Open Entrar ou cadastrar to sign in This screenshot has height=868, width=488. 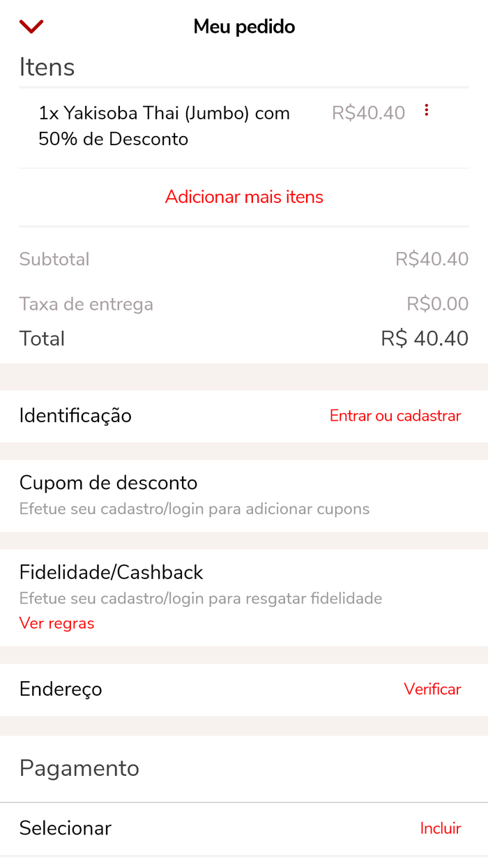tap(395, 415)
